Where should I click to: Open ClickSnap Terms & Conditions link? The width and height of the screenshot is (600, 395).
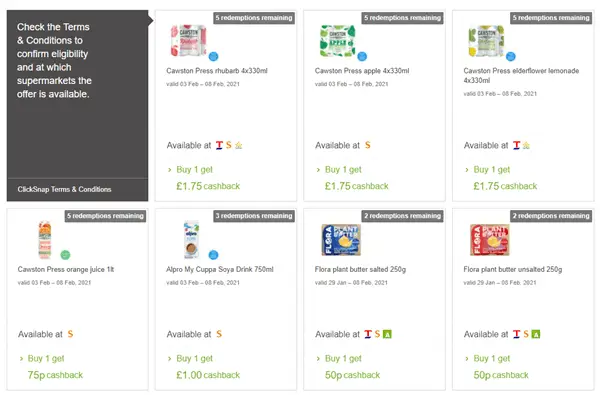[x=64, y=189]
